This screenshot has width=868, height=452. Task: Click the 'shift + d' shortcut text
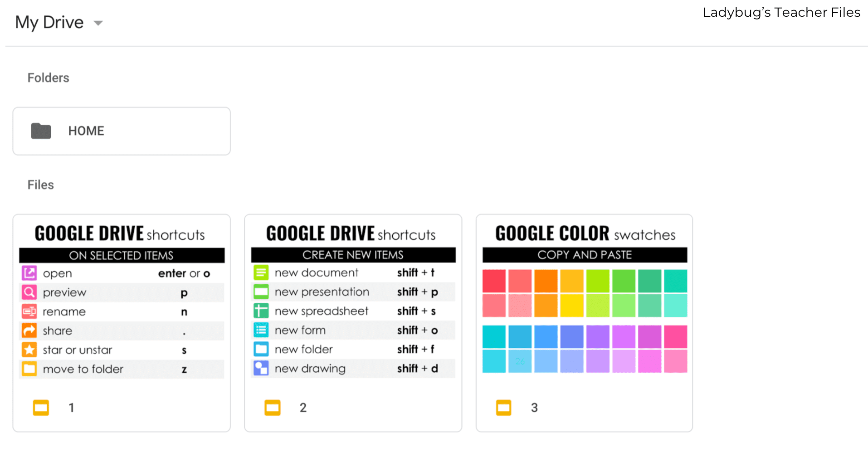(417, 369)
